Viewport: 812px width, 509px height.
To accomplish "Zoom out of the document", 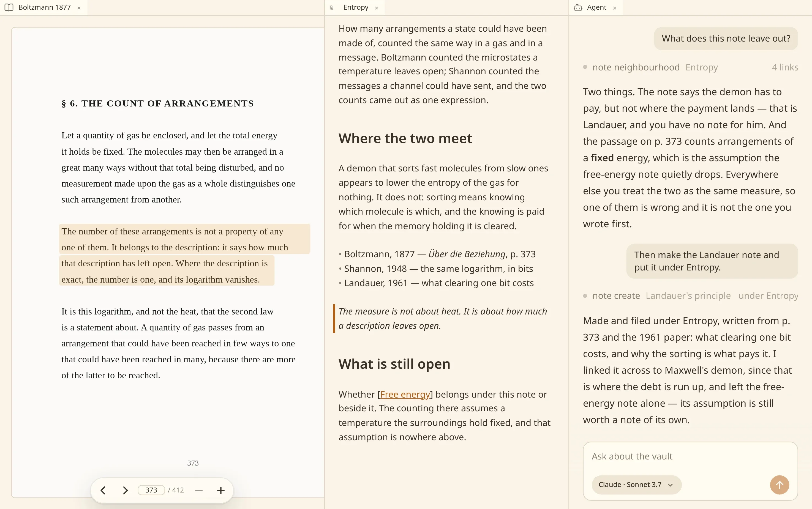I will [x=199, y=490].
